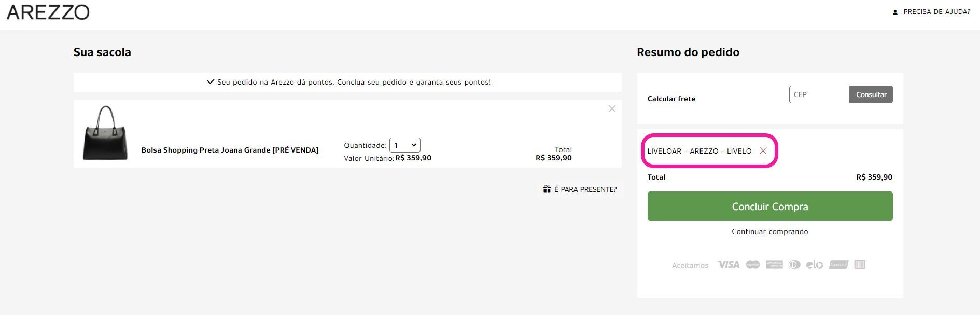Click the Consultar shipping button
This screenshot has width=980, height=315.
871,94
